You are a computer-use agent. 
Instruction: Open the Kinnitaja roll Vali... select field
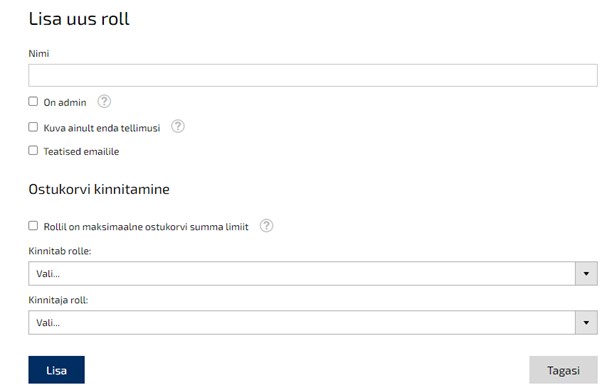(302, 322)
